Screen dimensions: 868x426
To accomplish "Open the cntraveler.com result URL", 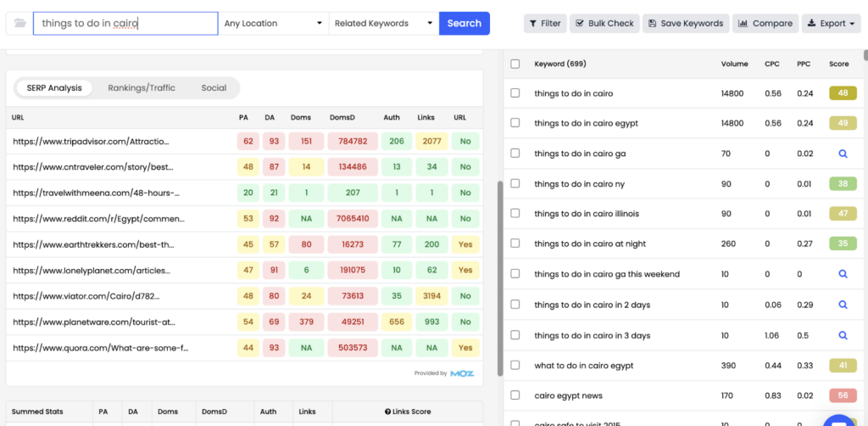I will click(x=93, y=166).
